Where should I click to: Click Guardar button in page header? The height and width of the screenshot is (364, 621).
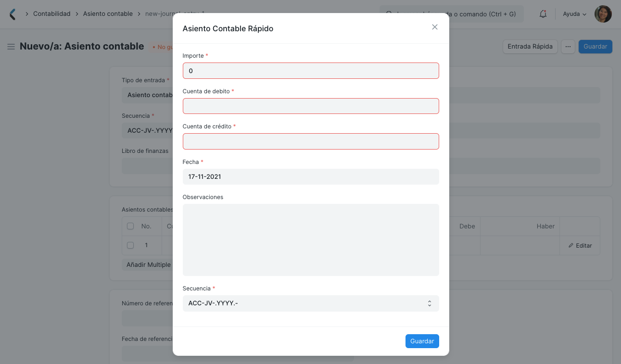[x=595, y=47]
